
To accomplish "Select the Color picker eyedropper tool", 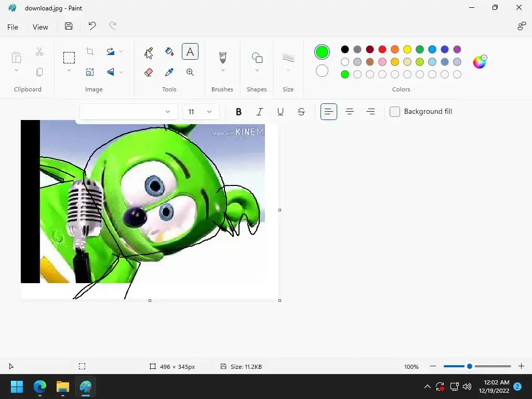I will 169,72.
